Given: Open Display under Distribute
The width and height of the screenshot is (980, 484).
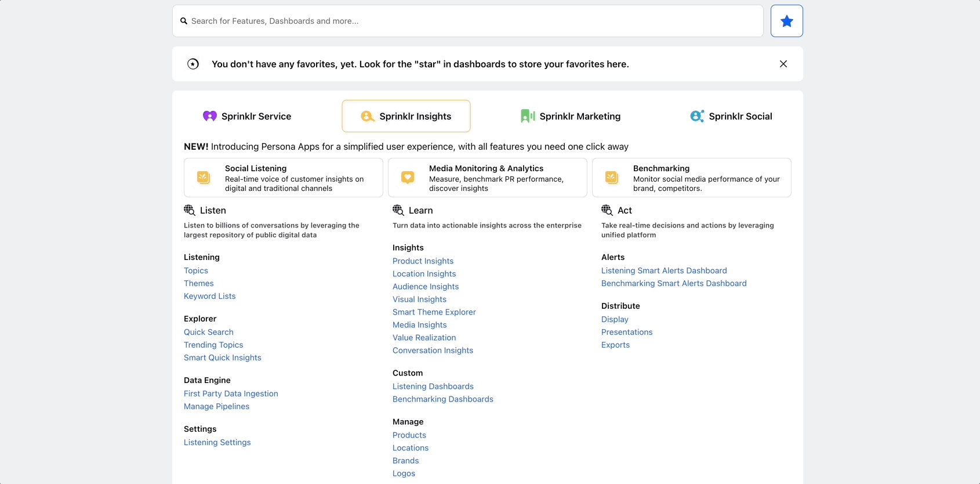Looking at the screenshot, I should click(x=615, y=319).
